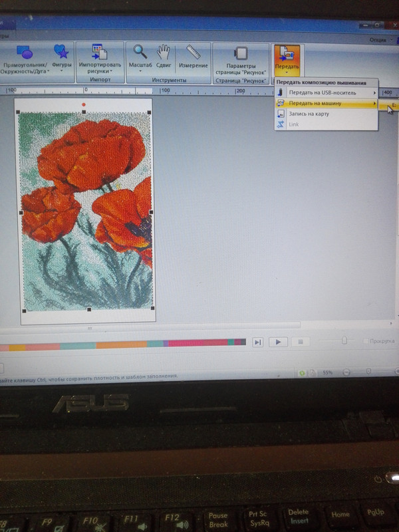Click the Импортировать рисунки icon
This screenshot has width=399, height=532.
tap(100, 52)
